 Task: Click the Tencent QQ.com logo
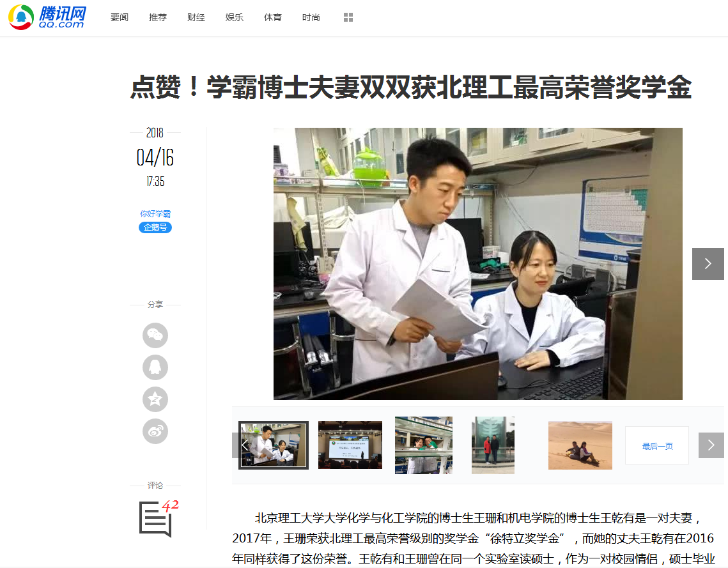(47, 17)
